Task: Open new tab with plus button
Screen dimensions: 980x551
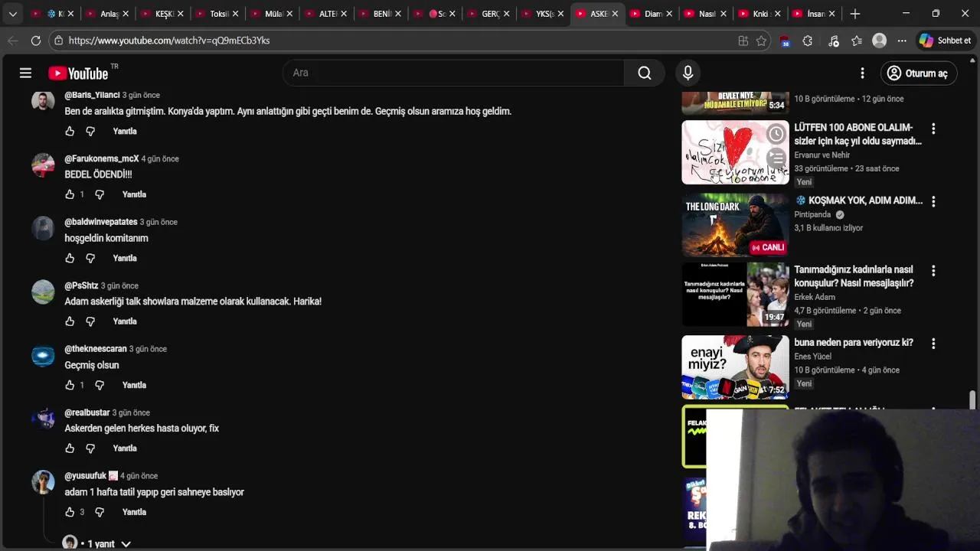Action: (855, 14)
